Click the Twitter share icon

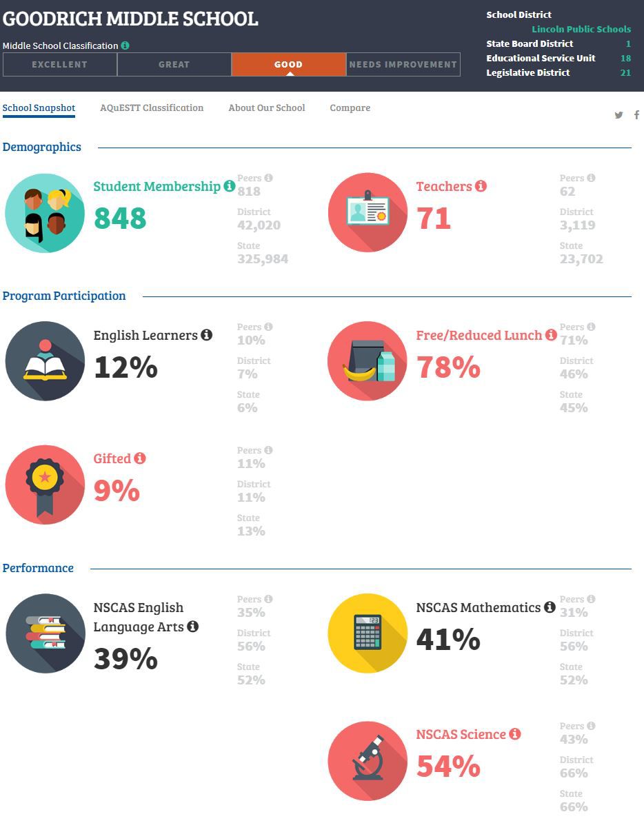(618, 115)
